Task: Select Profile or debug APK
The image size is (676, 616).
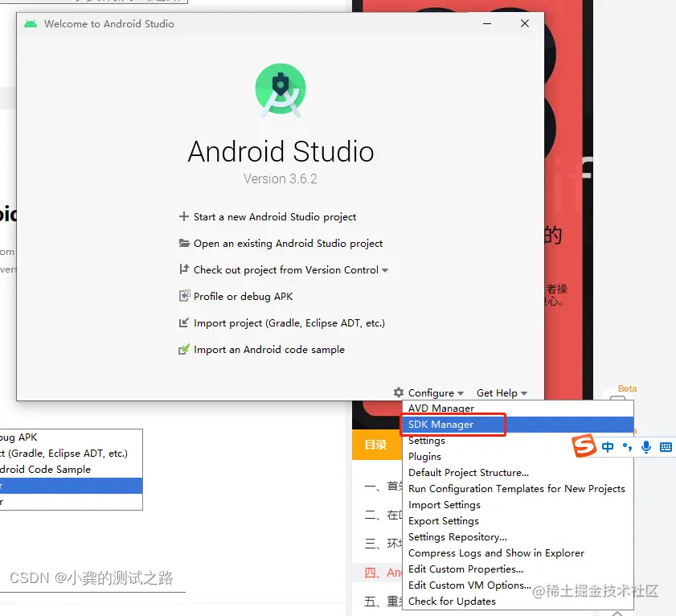Action: (x=244, y=297)
